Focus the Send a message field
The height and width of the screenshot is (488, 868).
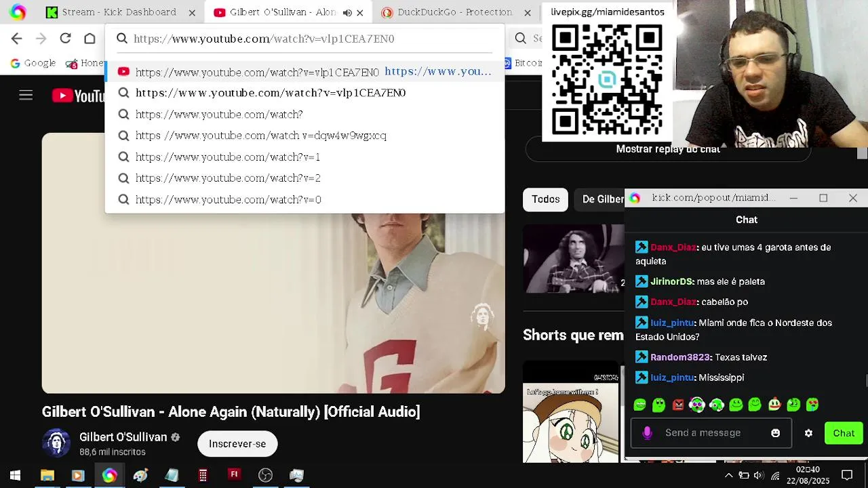pyautogui.click(x=711, y=433)
